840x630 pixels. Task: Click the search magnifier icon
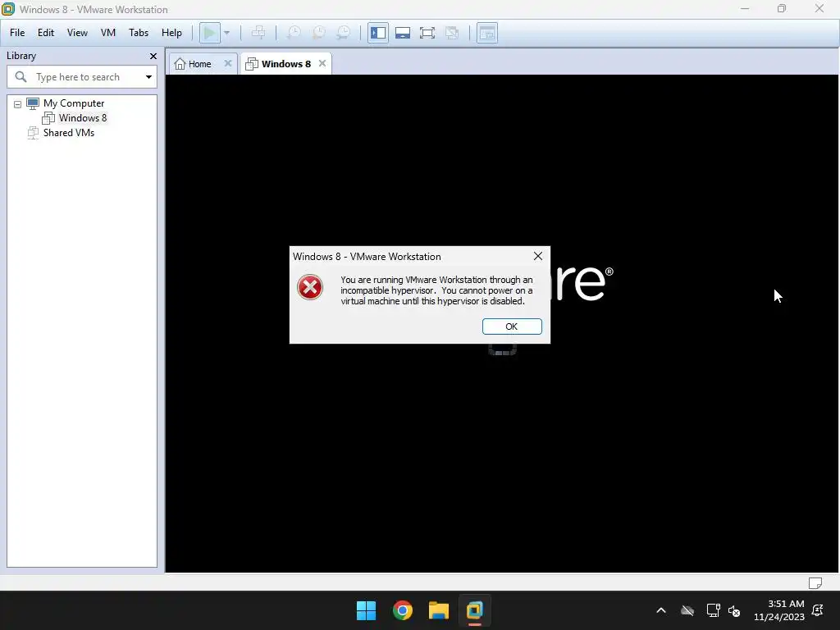click(21, 77)
